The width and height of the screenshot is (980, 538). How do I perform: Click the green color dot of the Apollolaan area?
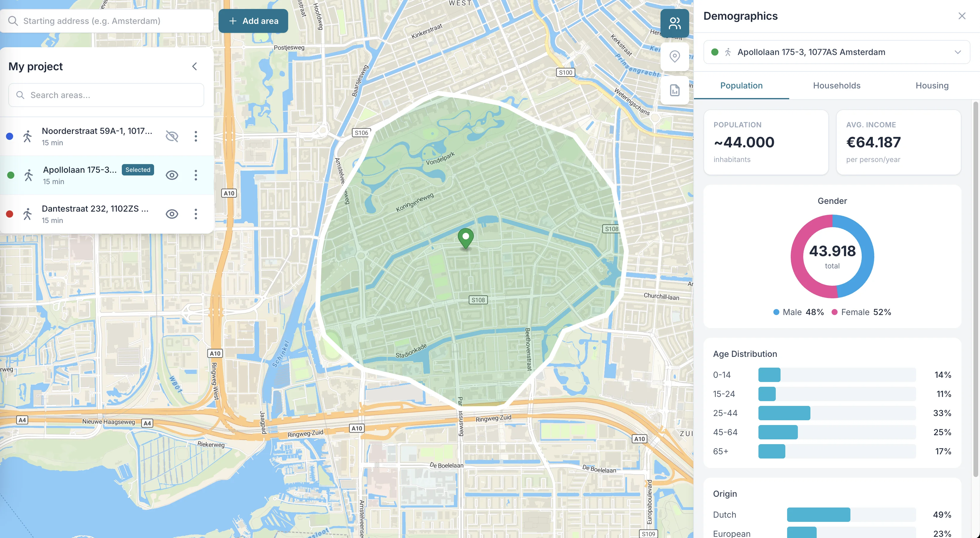click(10, 175)
